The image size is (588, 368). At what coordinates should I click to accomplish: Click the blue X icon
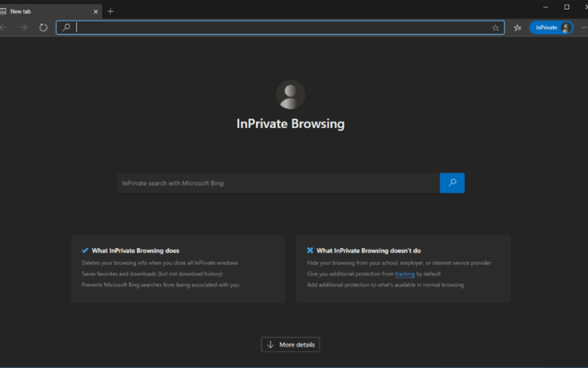click(310, 250)
